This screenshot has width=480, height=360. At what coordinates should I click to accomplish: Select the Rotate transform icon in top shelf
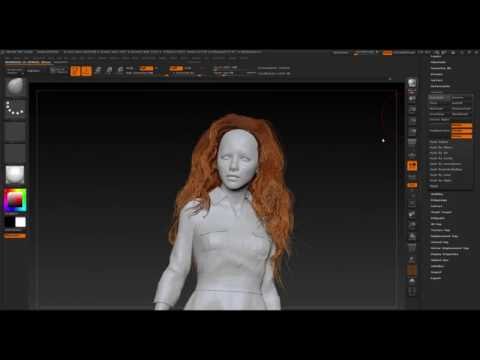click(x=120, y=70)
